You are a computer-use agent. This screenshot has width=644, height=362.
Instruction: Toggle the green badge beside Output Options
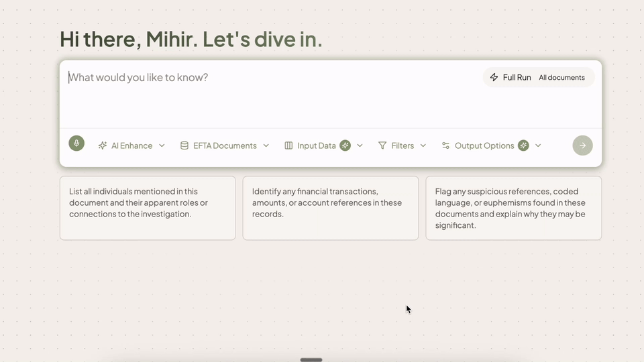tap(523, 145)
